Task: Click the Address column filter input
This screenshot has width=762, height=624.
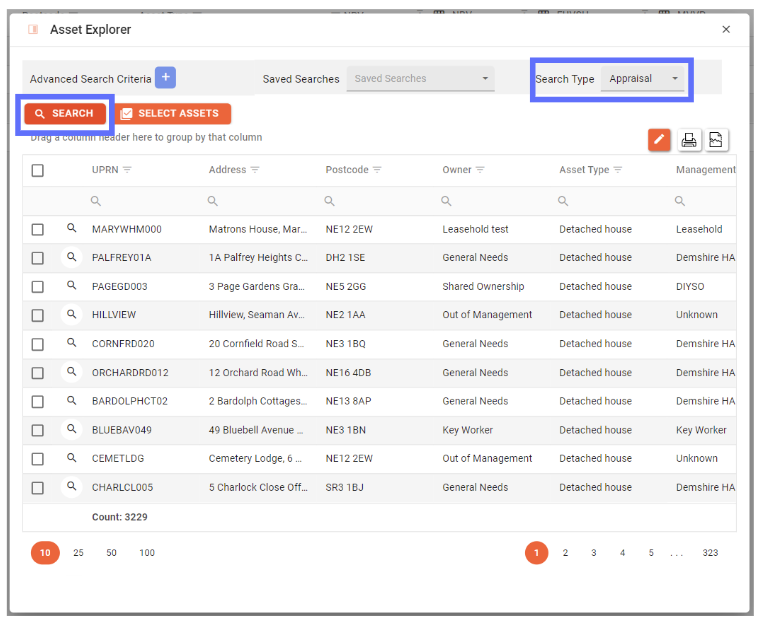Action: click(260, 201)
